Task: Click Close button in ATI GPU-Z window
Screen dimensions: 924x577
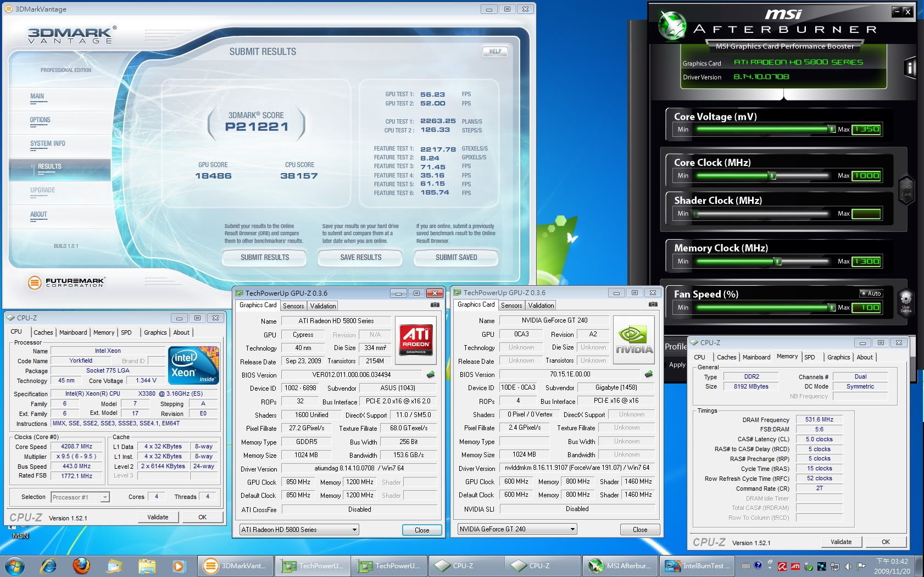Action: [x=422, y=530]
